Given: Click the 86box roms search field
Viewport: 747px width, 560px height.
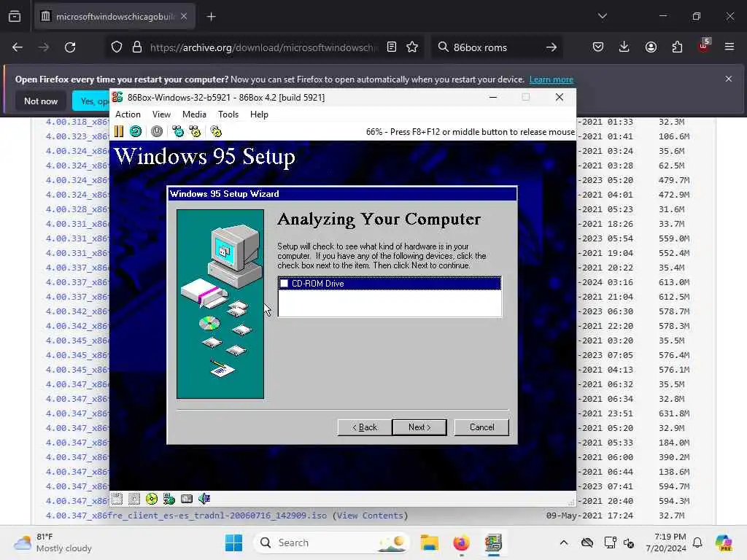Looking at the screenshot, I should (495, 47).
